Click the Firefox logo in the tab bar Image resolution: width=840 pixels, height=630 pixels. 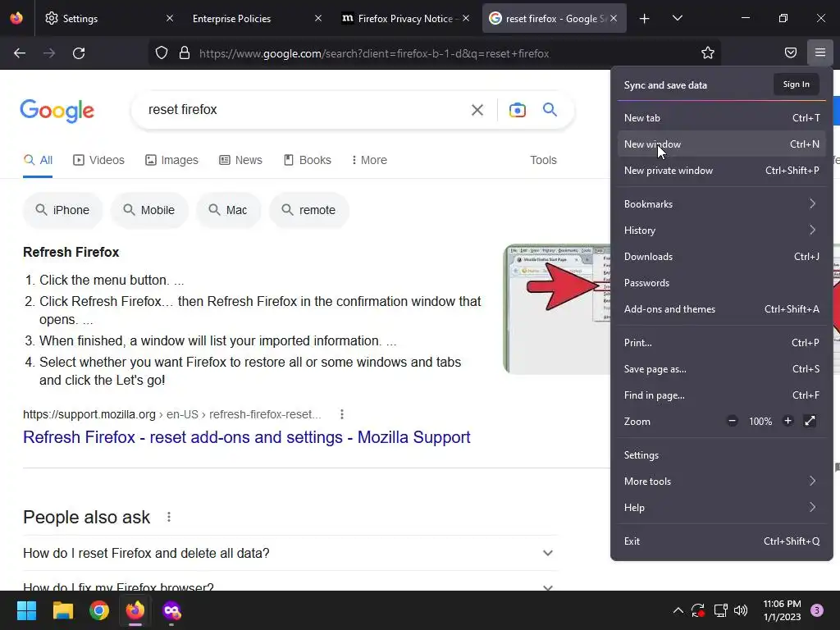[x=16, y=18]
